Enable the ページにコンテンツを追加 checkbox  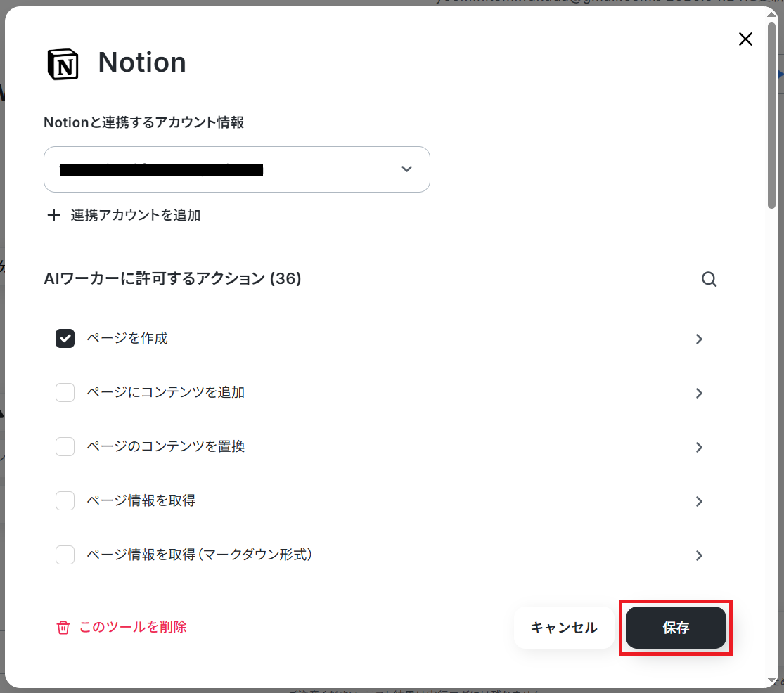coord(65,393)
